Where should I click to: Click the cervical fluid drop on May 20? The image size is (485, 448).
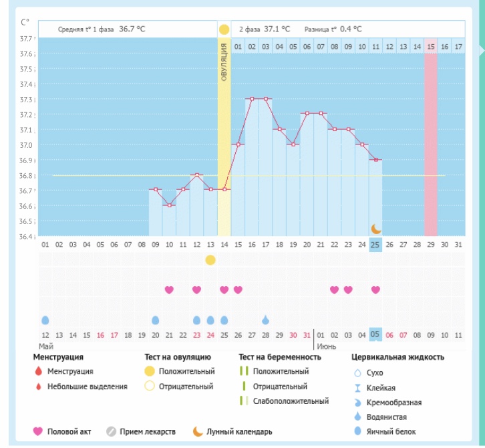[155, 320]
